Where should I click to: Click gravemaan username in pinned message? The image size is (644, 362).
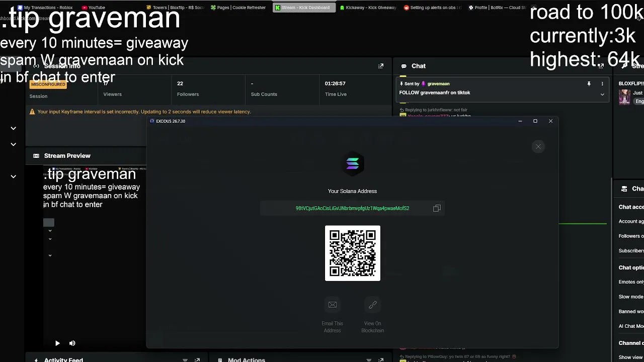[x=438, y=83]
